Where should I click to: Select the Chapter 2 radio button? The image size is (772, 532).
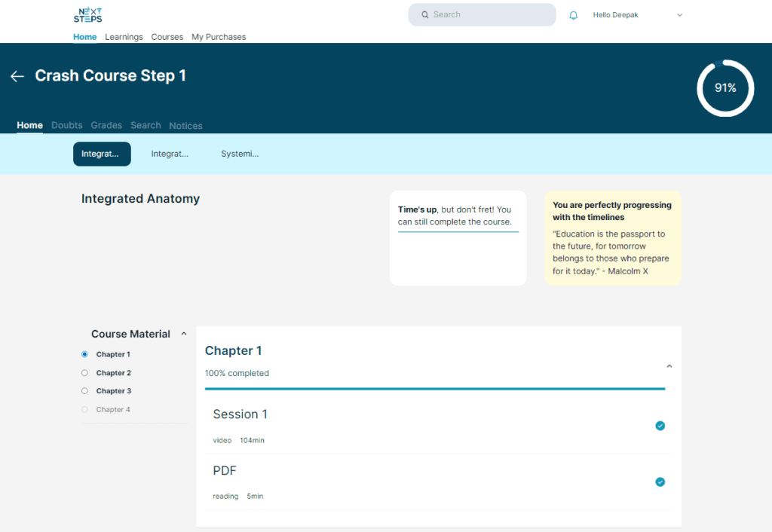[84, 372]
